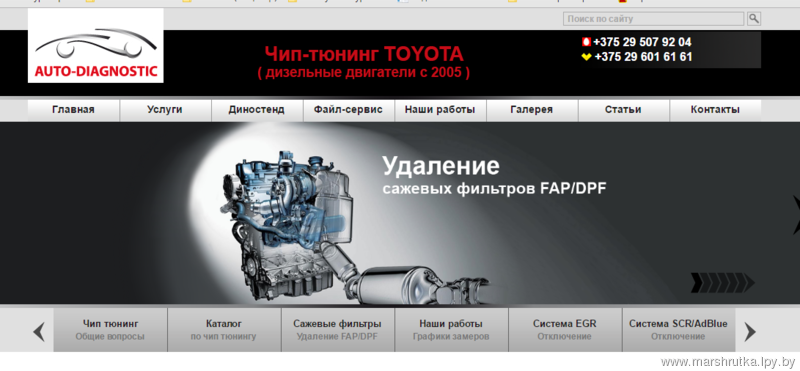Open the Статьи menu item

623,110
